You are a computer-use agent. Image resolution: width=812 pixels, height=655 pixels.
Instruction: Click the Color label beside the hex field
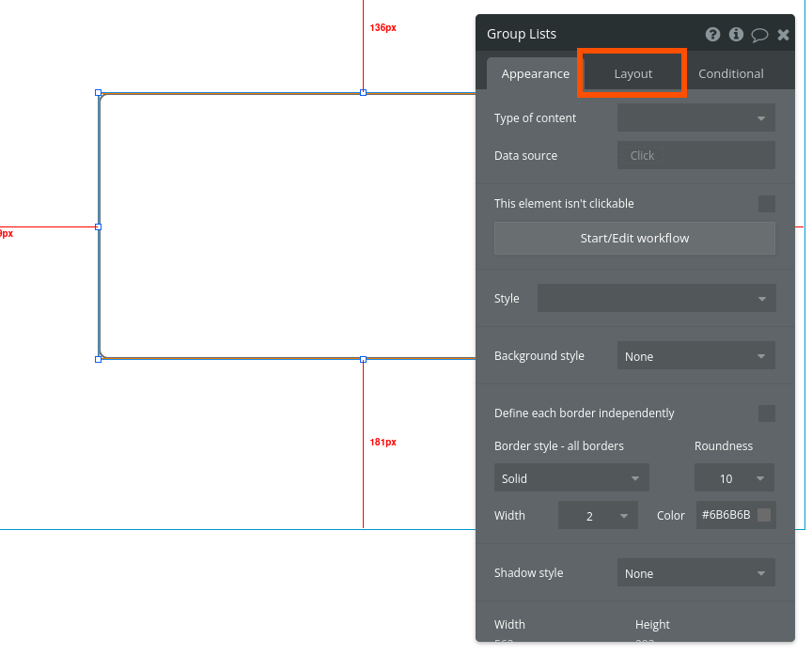(x=671, y=515)
